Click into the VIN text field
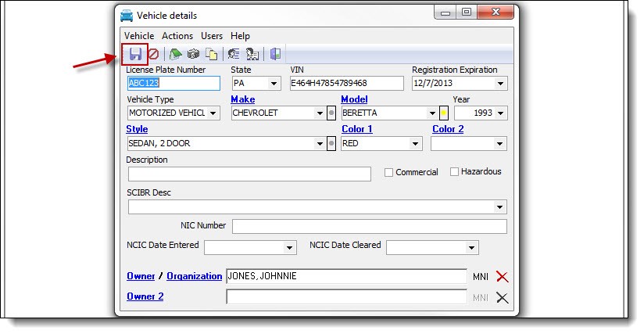This screenshot has height=334, width=644. pos(346,83)
